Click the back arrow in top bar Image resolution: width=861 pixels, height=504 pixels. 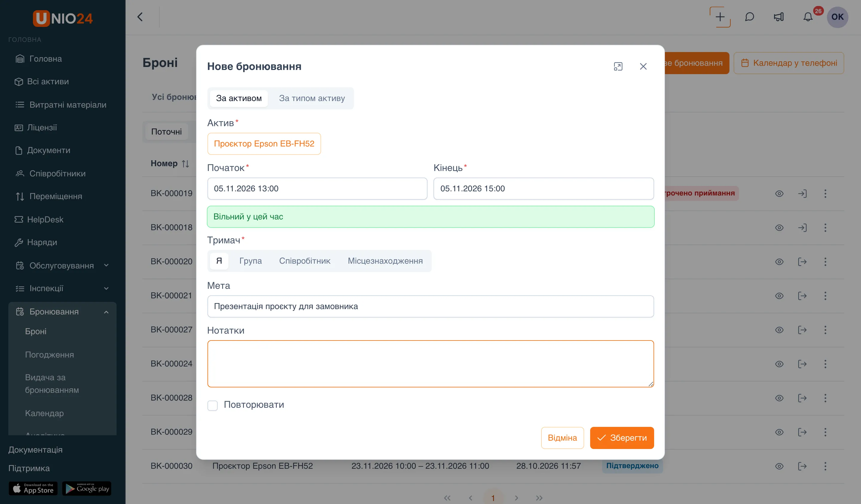coord(140,17)
